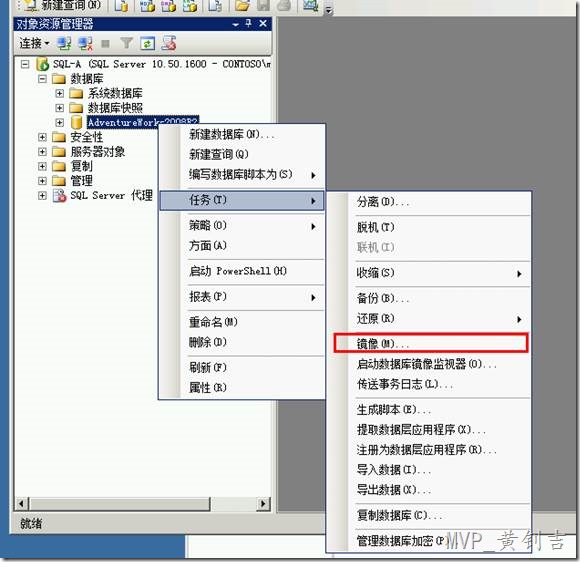Viewport: 580px width, 562px height.
Task: Open the 策略(O) submenu
Action: click(242, 225)
